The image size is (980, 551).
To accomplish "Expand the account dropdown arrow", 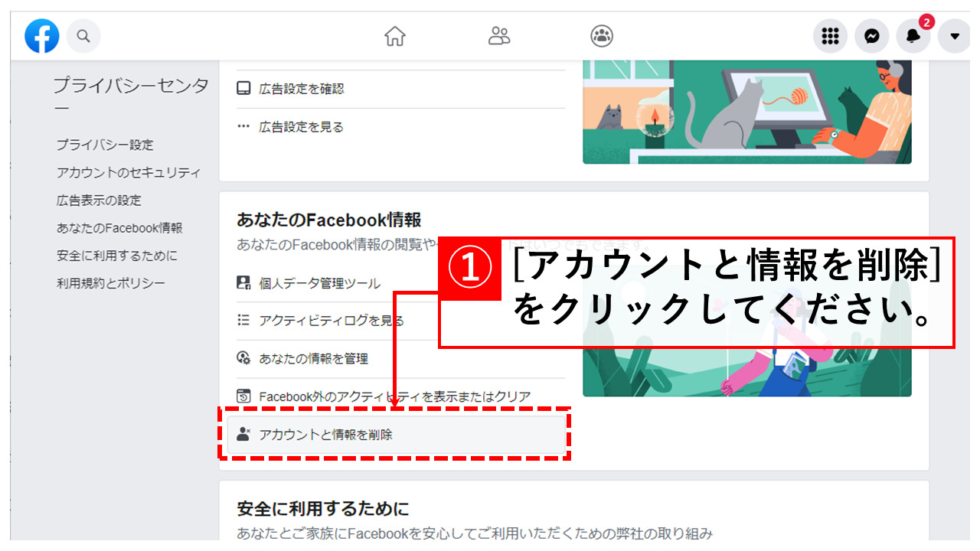I will click(954, 36).
